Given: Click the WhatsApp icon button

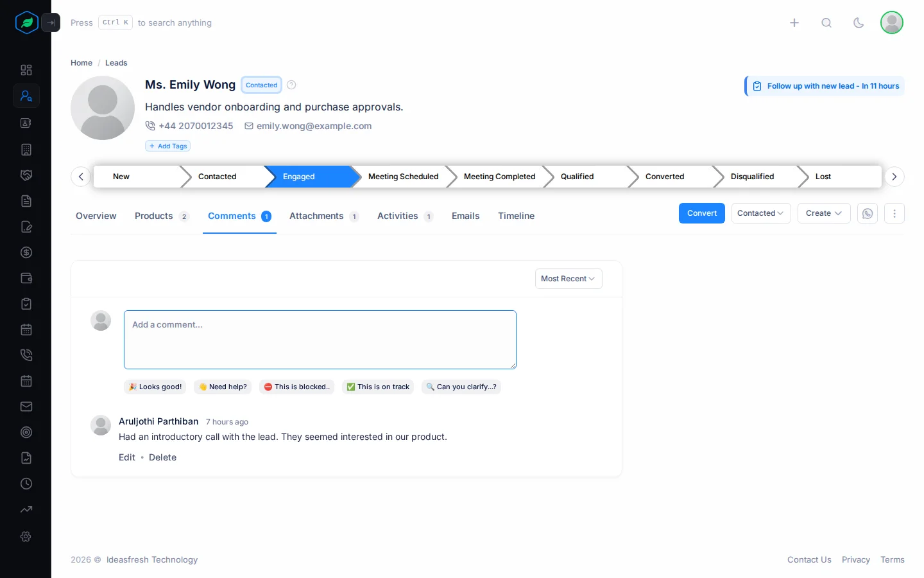Looking at the screenshot, I should (868, 213).
